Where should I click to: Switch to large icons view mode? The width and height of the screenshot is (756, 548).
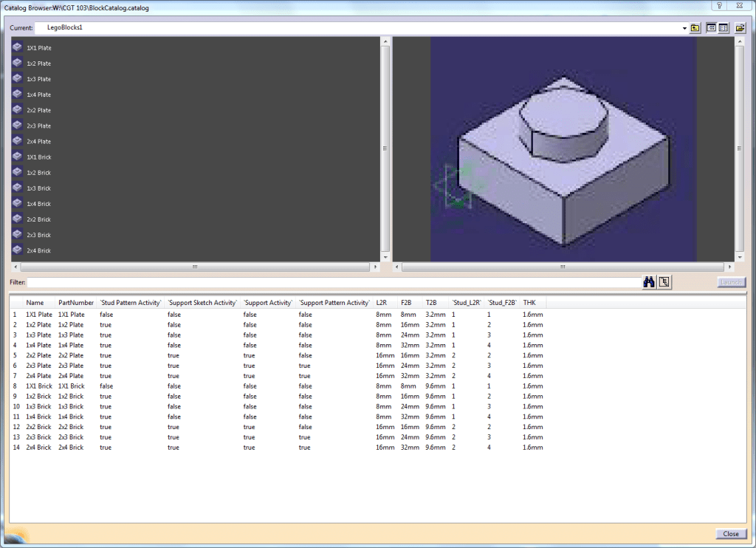711,28
